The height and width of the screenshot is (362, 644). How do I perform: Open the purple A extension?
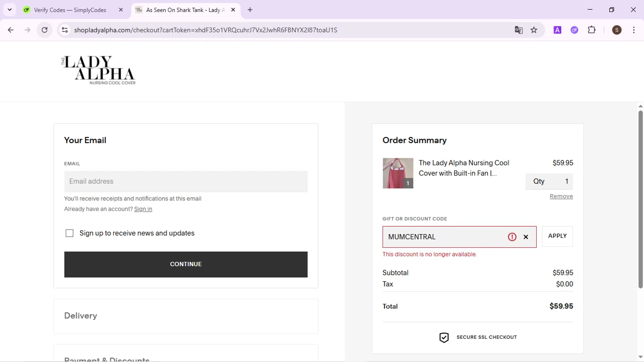pos(557,30)
